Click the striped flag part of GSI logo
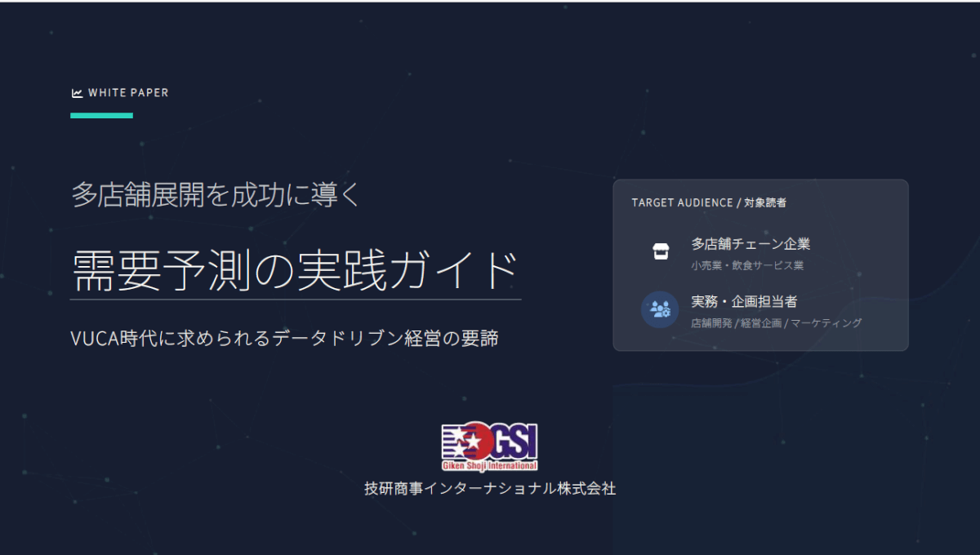This screenshot has width=980, height=555. [x=450, y=445]
